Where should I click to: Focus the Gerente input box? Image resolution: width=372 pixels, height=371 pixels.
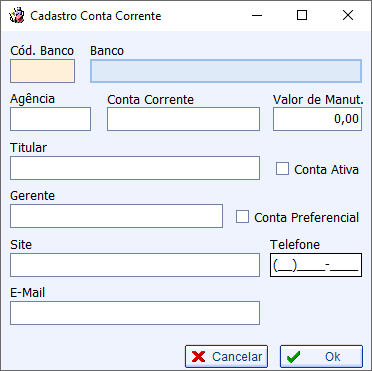[116, 216]
